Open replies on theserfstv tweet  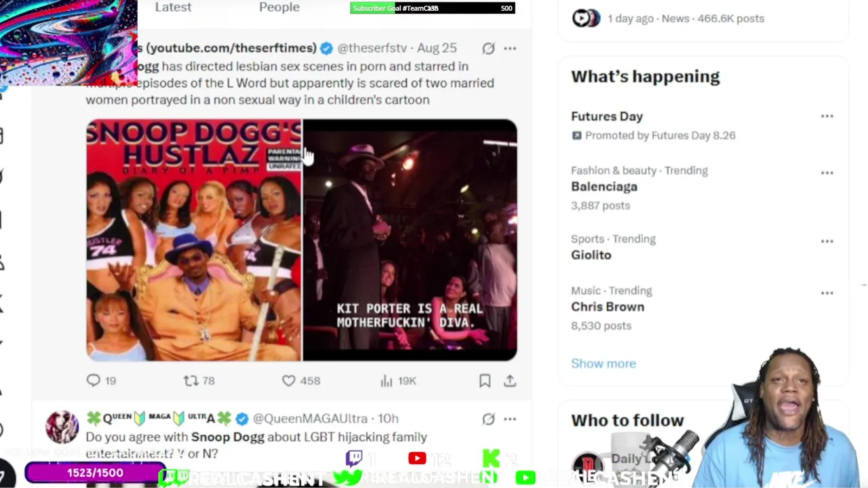101,381
